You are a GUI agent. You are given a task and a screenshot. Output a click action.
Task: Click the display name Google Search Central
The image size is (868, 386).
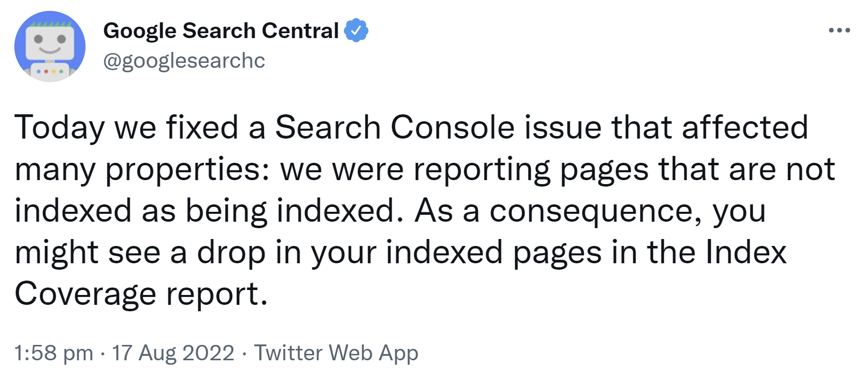click(x=221, y=30)
